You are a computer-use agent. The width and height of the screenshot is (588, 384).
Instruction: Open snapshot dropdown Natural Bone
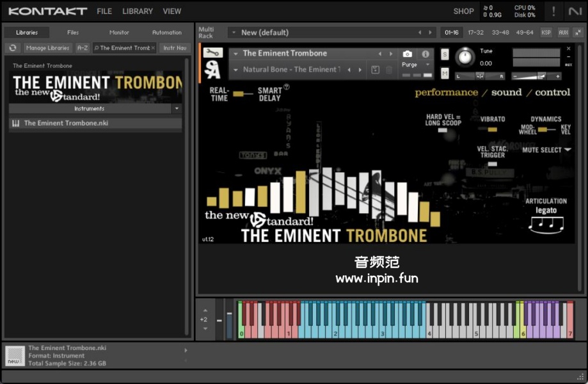click(236, 70)
